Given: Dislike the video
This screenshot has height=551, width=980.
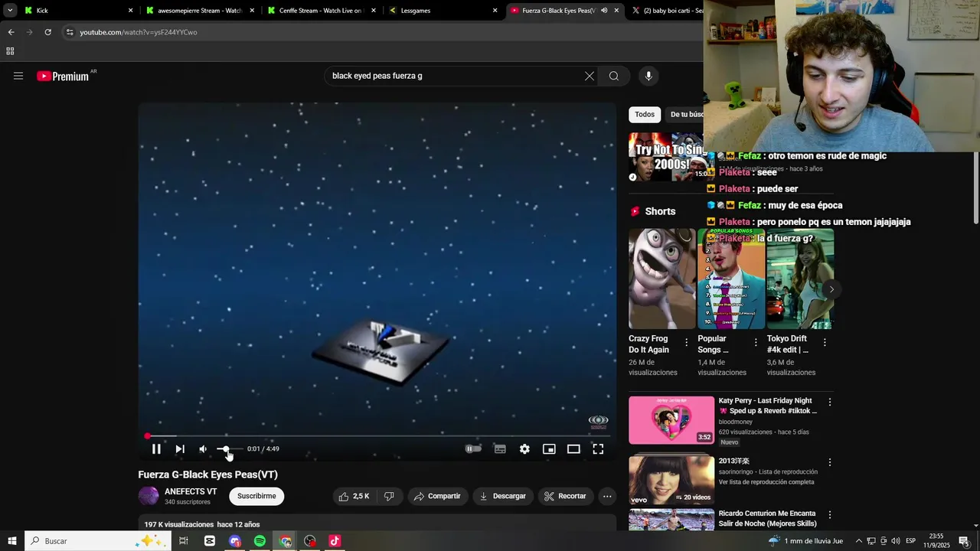Looking at the screenshot, I should coord(389,496).
